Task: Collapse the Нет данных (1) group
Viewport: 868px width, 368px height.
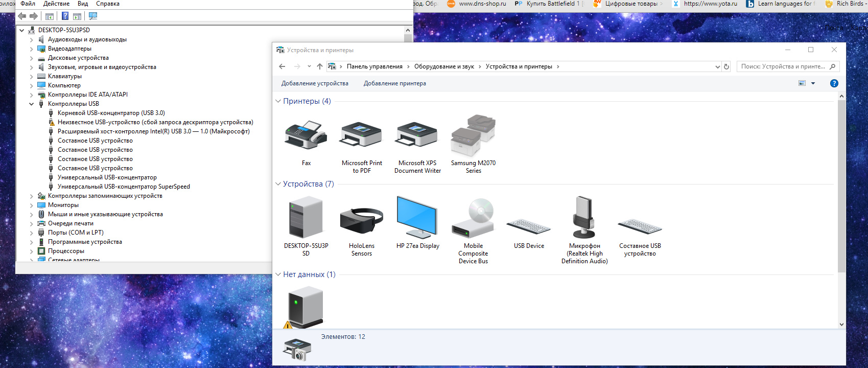Action: 278,274
